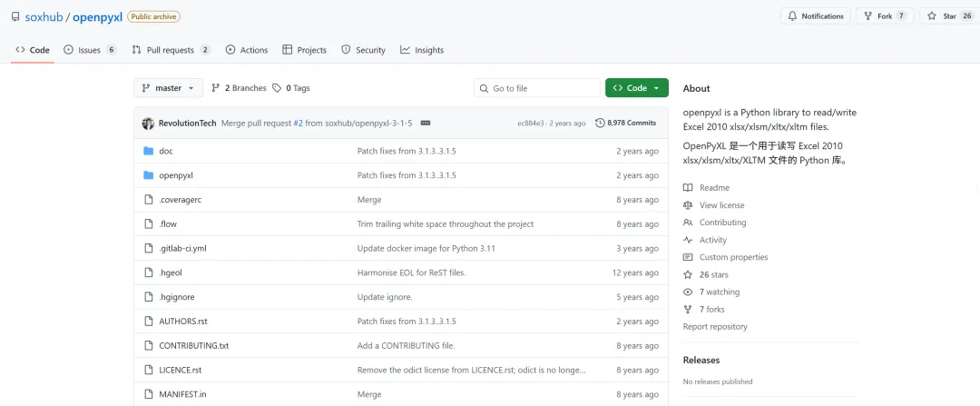Open the .gitlab-ci.yml file
Viewport: 980px width, 406px height.
182,248
